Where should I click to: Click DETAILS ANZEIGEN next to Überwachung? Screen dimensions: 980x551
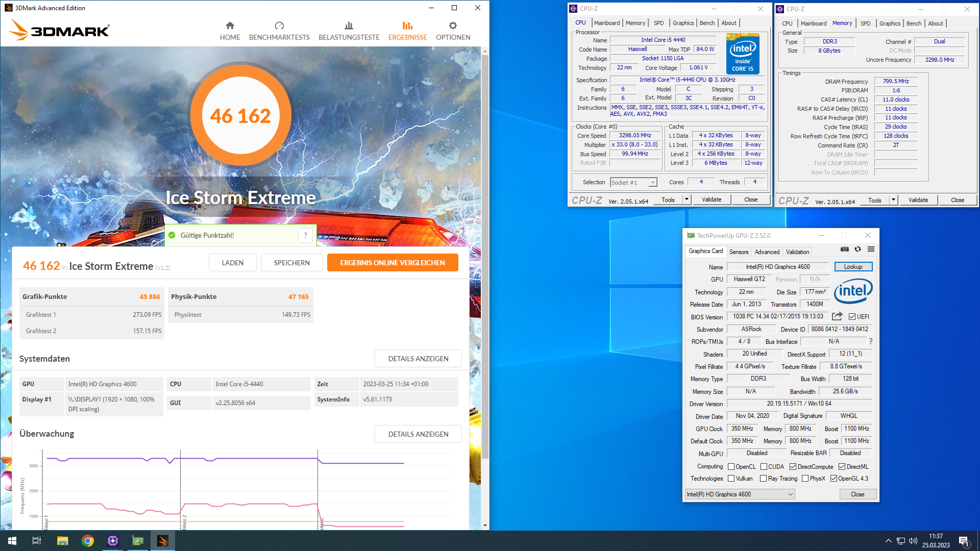[x=418, y=434]
